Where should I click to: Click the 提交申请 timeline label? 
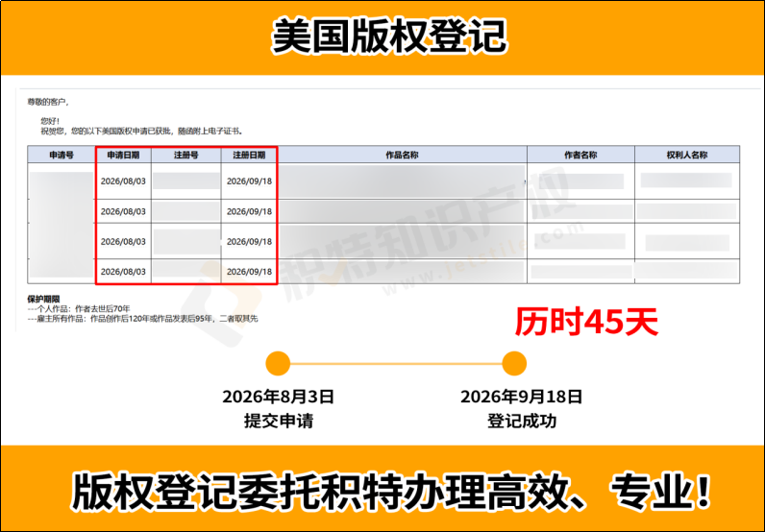(x=278, y=421)
